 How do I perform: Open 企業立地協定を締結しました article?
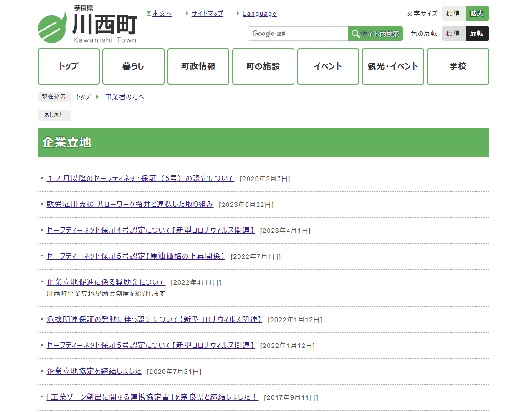(x=94, y=372)
